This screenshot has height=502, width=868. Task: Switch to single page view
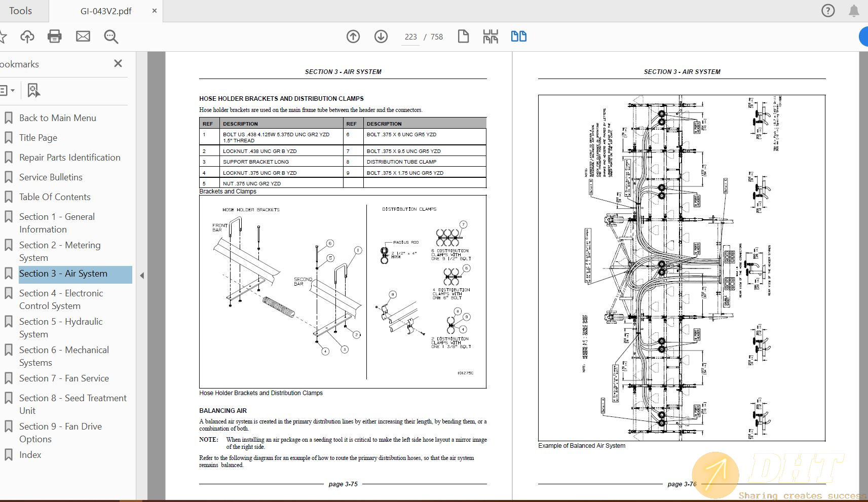[463, 36]
